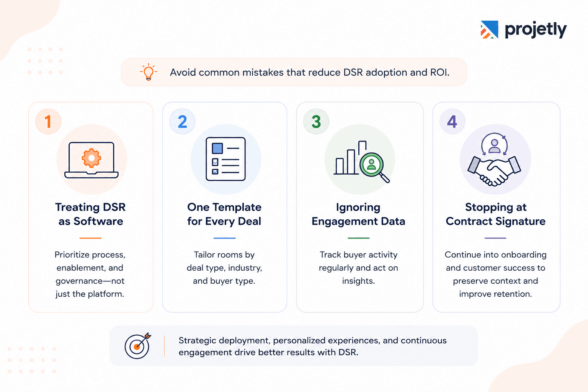Image resolution: width=588 pixels, height=392 pixels.
Task: Click the bar chart magnifier icon
Action: (x=361, y=162)
